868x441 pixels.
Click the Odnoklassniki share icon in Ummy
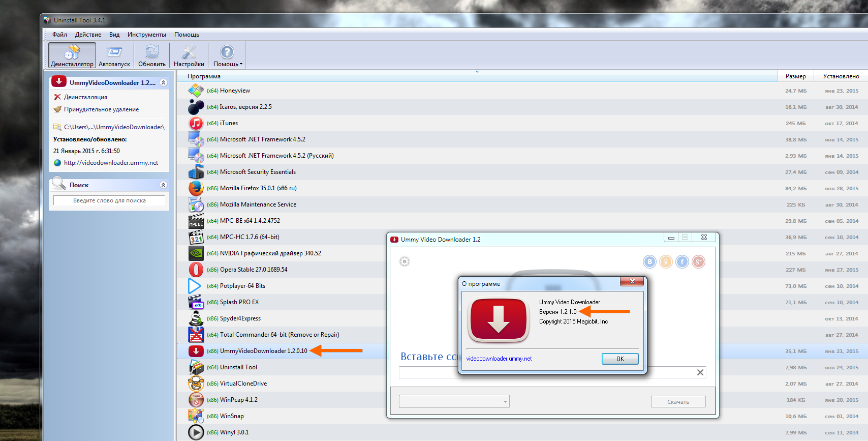click(666, 261)
